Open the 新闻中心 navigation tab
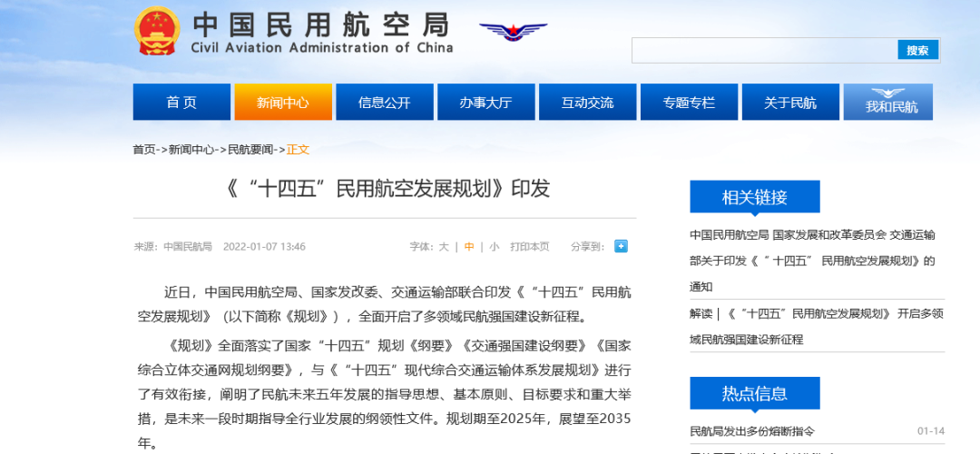 click(x=283, y=102)
